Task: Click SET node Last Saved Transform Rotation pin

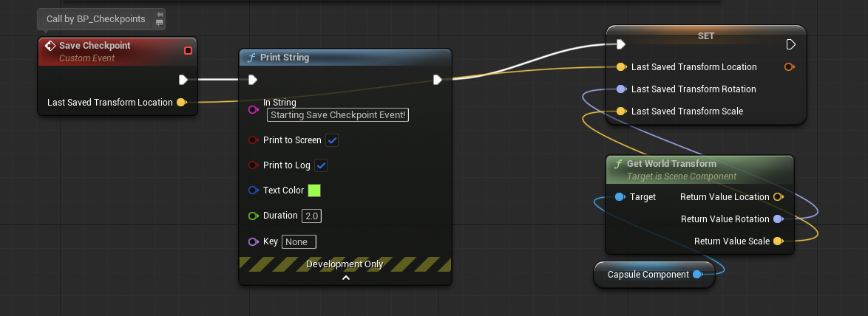Action: click(x=621, y=89)
